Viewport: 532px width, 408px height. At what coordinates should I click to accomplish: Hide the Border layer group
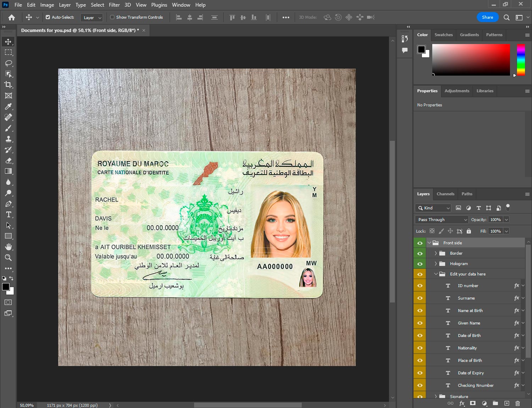420,253
